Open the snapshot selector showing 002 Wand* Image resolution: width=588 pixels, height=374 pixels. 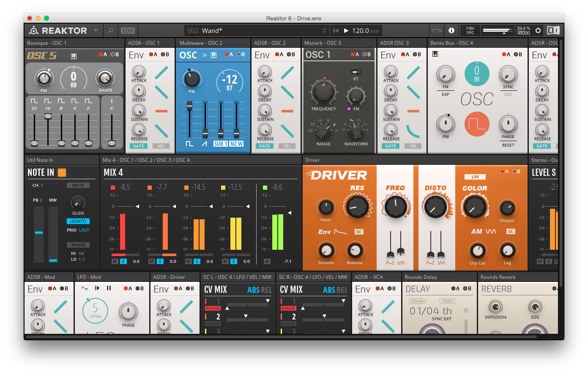(x=254, y=30)
